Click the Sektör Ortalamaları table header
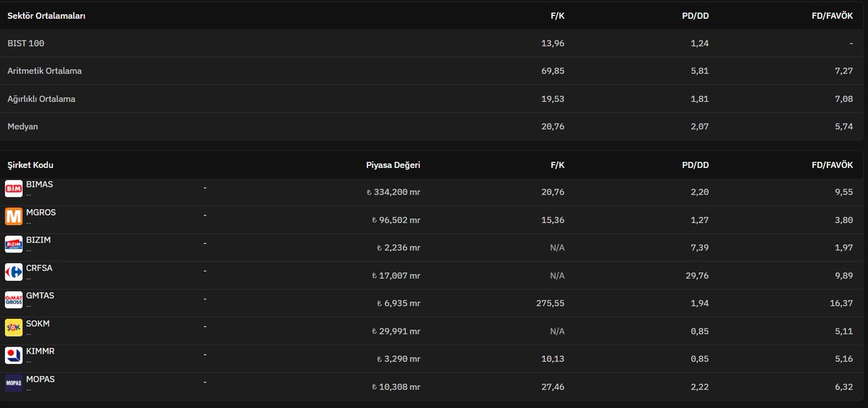This screenshot has width=868, height=408. click(x=46, y=16)
